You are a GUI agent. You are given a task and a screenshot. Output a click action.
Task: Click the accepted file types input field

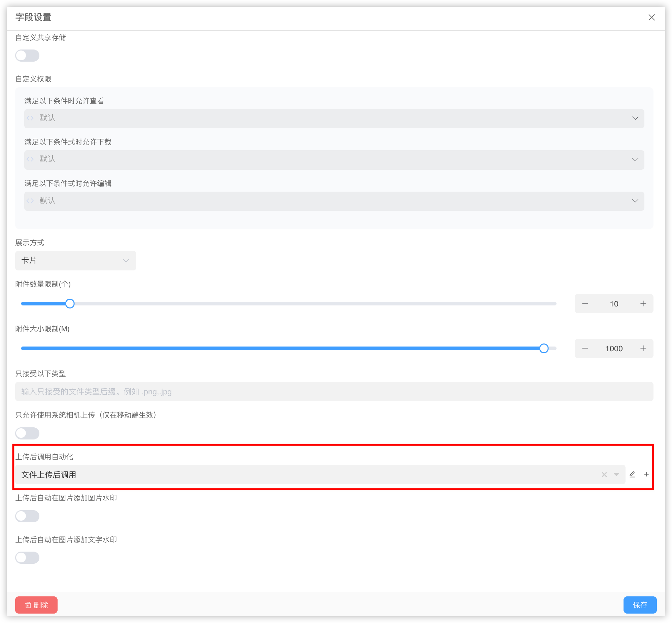tap(334, 391)
